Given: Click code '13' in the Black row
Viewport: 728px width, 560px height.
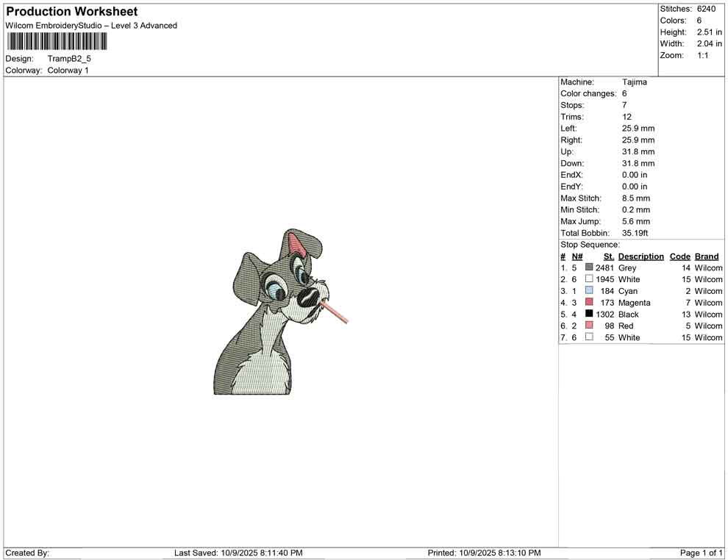Looking at the screenshot, I should coord(686,314).
